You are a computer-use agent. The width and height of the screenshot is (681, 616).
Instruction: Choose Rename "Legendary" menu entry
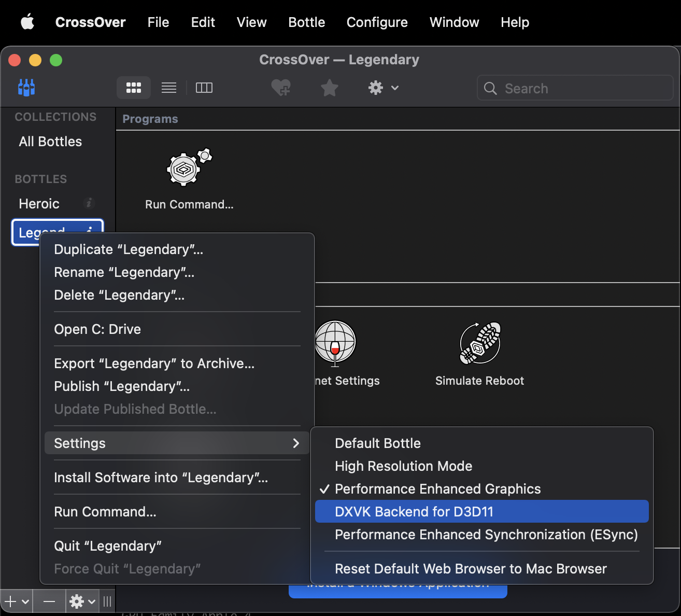[177, 272]
